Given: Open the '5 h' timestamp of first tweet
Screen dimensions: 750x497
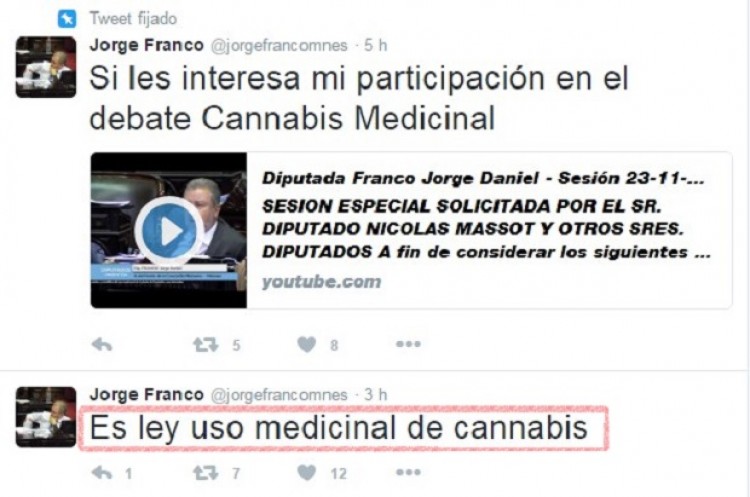Looking at the screenshot, I should 375,45.
